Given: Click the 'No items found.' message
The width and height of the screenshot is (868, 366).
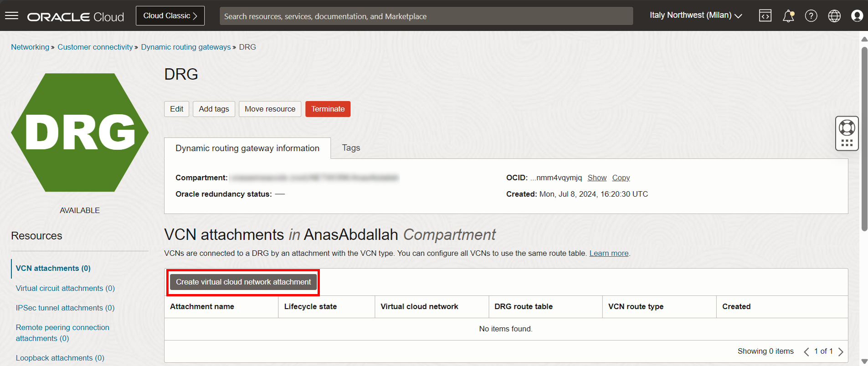Looking at the screenshot, I should point(506,329).
